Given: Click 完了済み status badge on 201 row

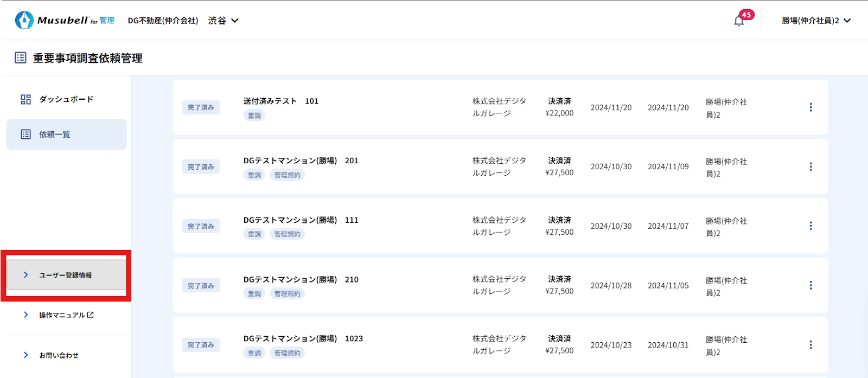Looking at the screenshot, I should [201, 167].
